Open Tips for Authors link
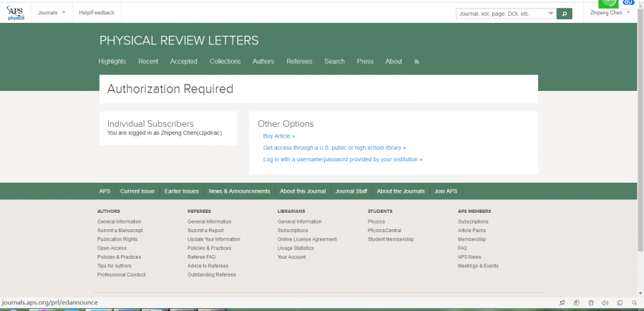The image size is (644, 311). (x=114, y=266)
